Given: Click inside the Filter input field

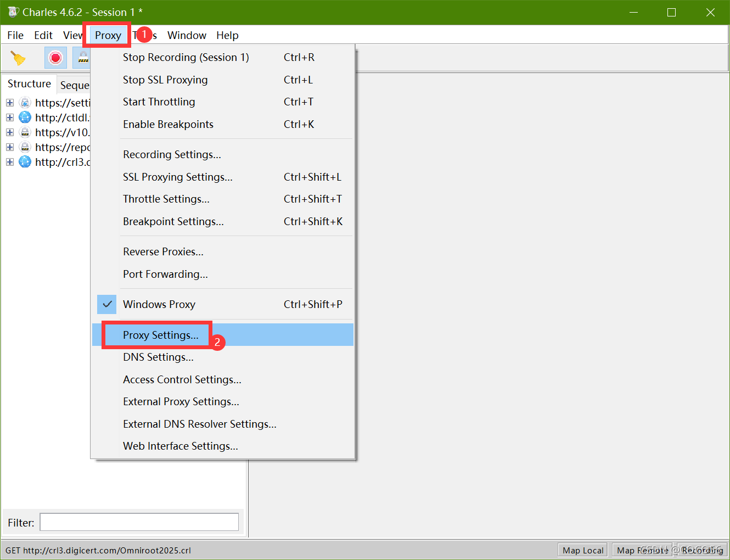Looking at the screenshot, I should click(x=138, y=522).
